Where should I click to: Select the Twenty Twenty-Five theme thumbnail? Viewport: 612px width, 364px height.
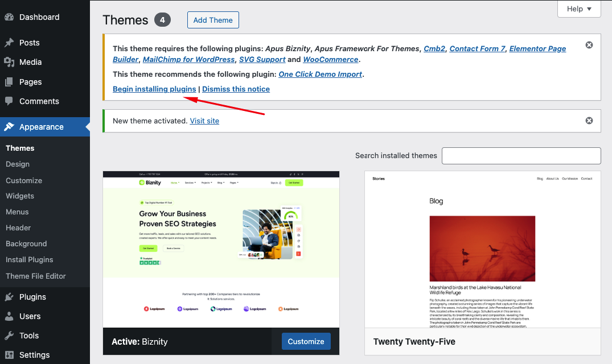[482, 250]
